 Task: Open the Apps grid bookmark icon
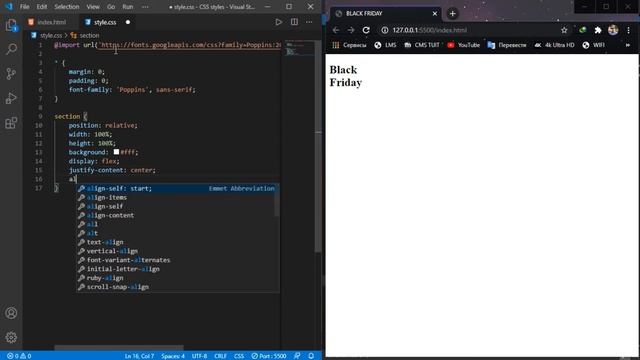pyautogui.click(x=336, y=45)
